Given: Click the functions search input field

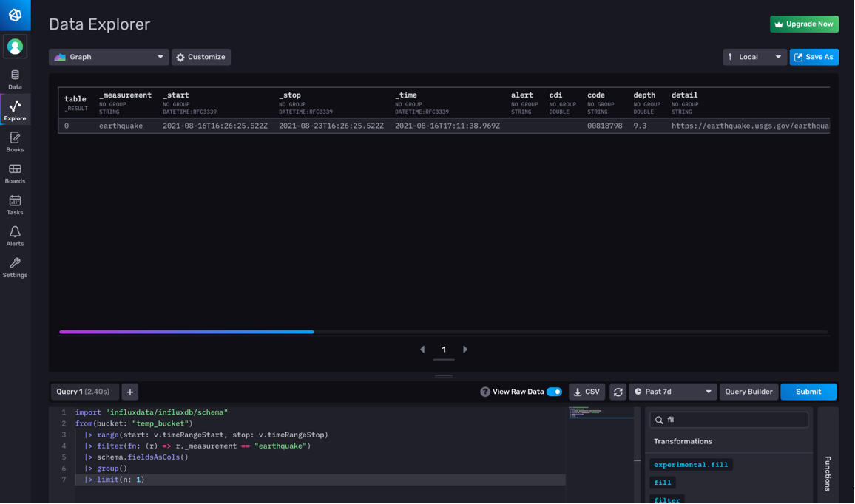Looking at the screenshot, I should pyautogui.click(x=729, y=419).
